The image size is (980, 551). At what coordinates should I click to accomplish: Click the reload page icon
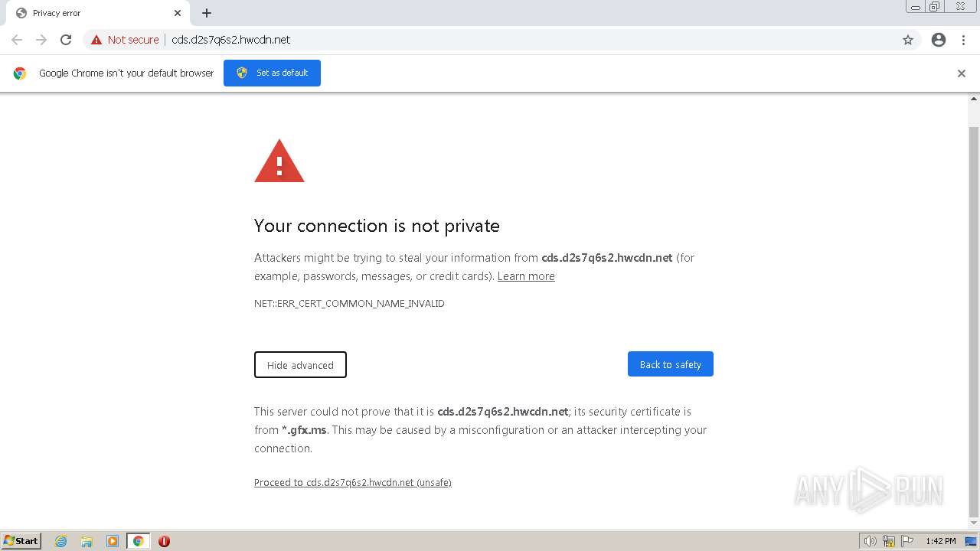(x=66, y=40)
